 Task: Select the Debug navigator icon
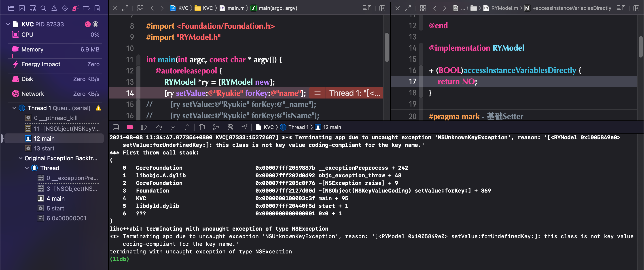click(76, 8)
